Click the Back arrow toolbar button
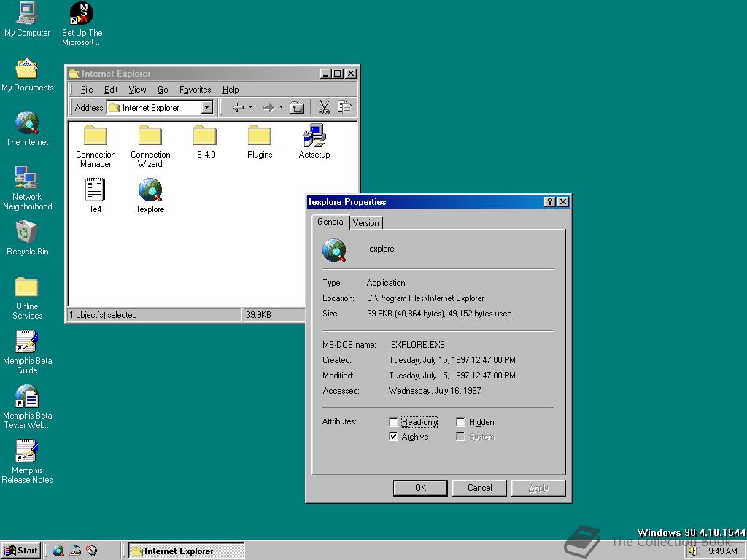Viewport: 747px width, 560px height. [239, 108]
